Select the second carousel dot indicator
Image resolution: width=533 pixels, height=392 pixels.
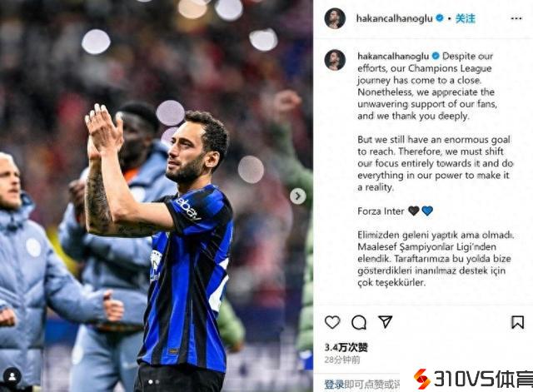157,382
